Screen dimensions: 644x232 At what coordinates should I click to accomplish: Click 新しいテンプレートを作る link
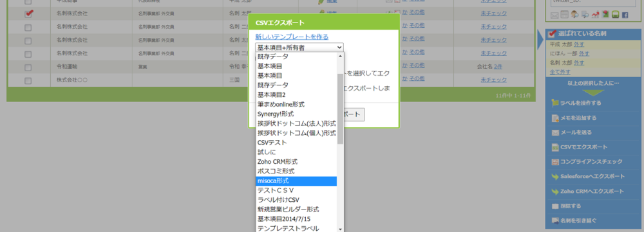click(x=292, y=37)
